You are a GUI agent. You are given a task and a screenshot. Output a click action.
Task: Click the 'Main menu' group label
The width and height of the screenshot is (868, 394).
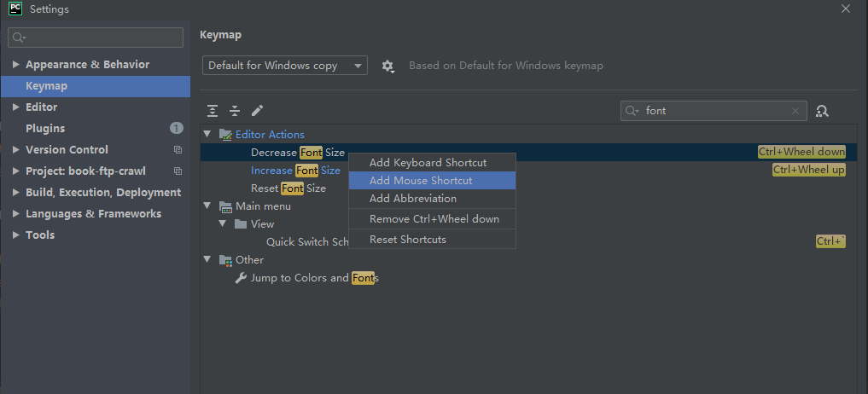coord(263,206)
